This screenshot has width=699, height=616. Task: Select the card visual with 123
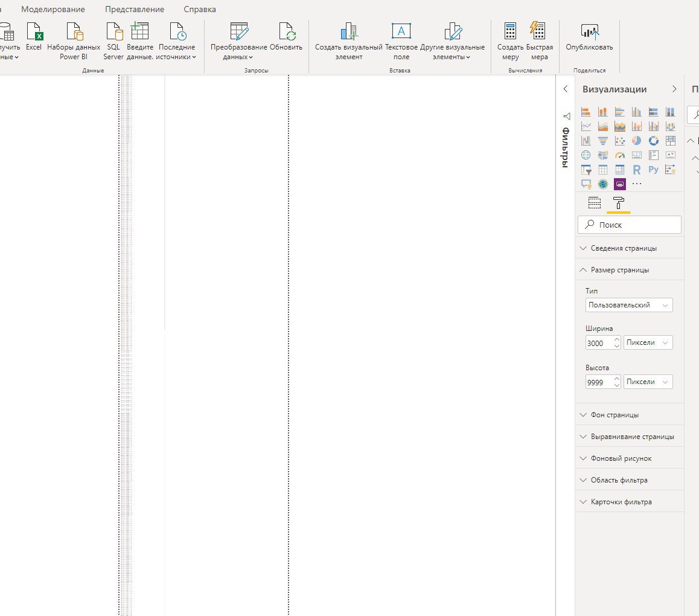point(637,155)
